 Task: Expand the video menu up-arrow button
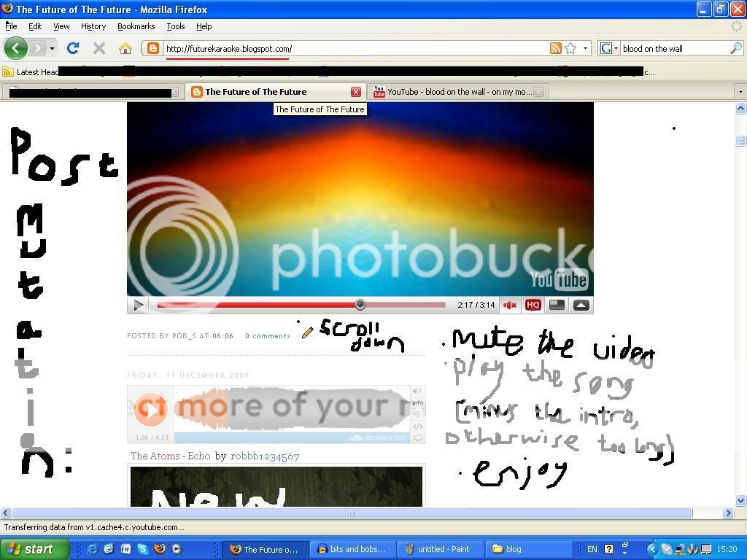[x=581, y=306]
